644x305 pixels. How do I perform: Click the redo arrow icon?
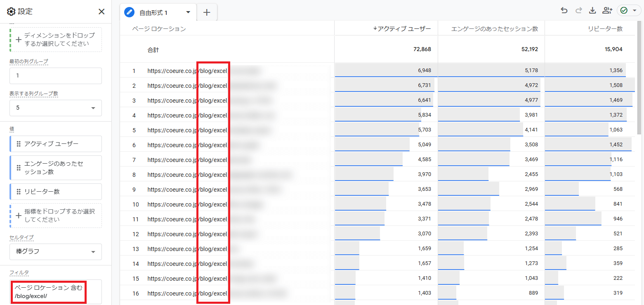coord(578,11)
